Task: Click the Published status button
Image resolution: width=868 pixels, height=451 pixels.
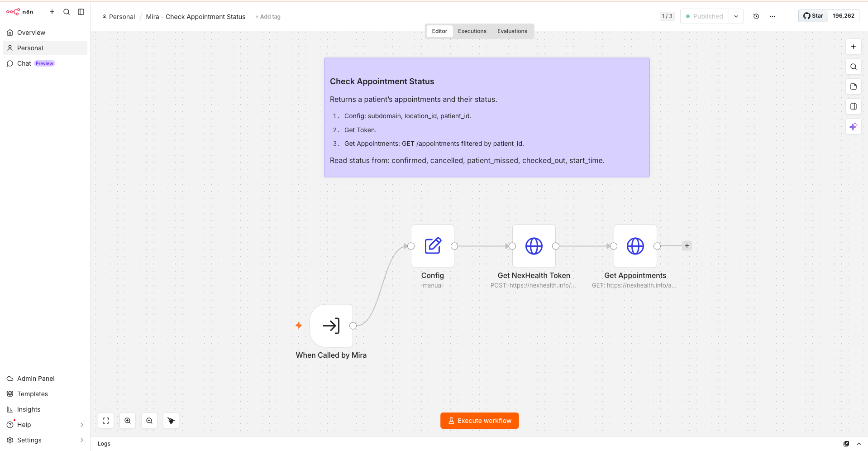Action: click(705, 16)
